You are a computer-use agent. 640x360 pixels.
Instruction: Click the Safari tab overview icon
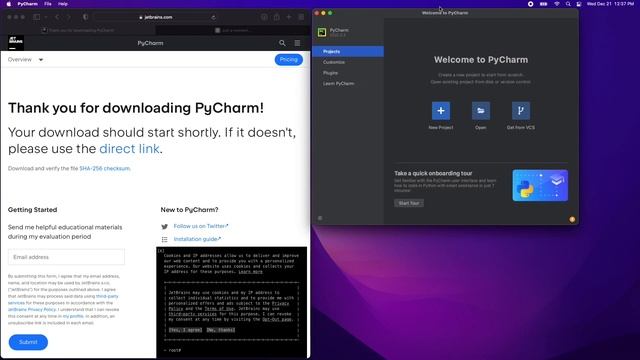(x=301, y=17)
